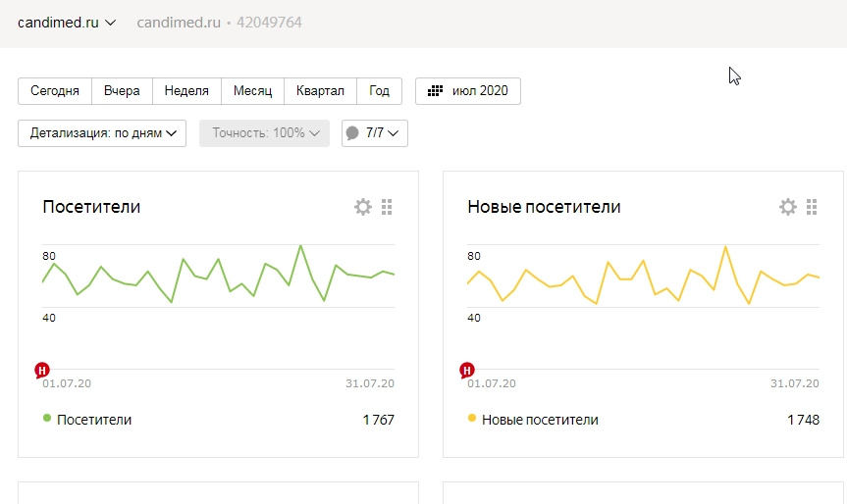Click the Новые посетители widget title
This screenshot has width=847, height=504.
[x=544, y=207]
